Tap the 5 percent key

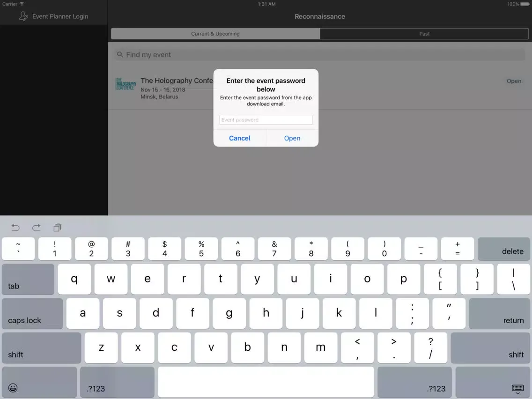201,249
